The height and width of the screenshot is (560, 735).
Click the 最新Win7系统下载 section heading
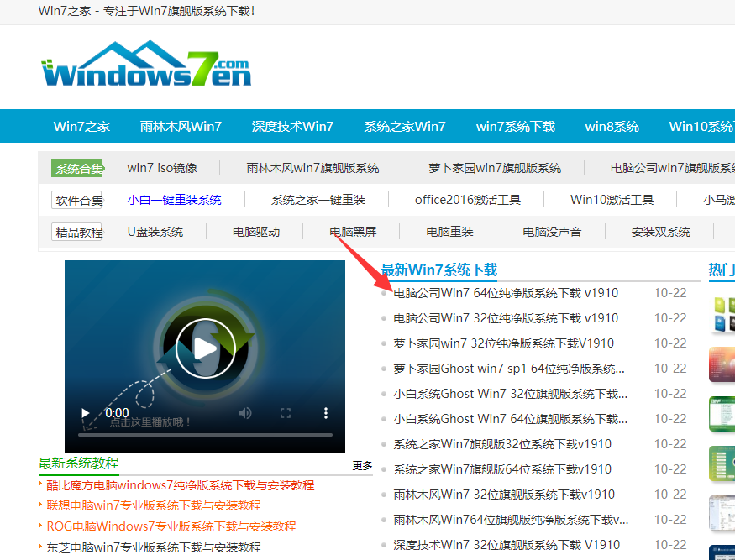[438, 270]
